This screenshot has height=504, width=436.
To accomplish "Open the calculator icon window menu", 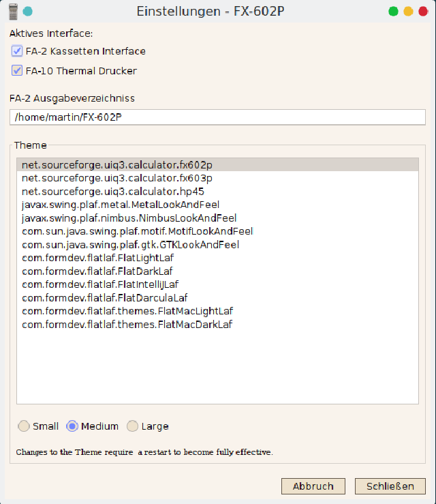I will (x=13, y=12).
